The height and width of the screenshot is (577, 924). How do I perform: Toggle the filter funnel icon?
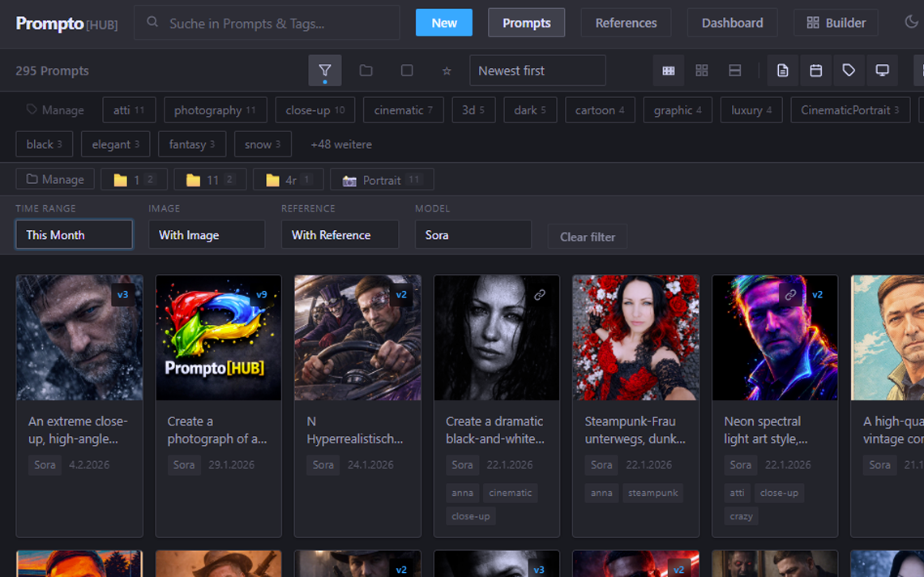coord(324,71)
